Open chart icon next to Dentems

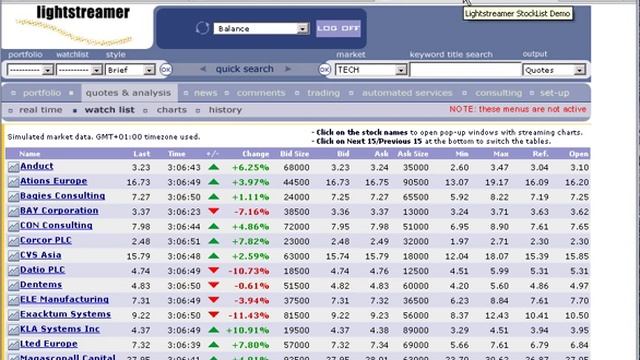13,285
